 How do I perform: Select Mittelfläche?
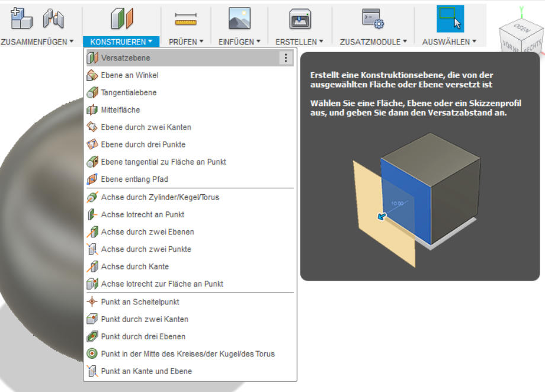click(190, 110)
